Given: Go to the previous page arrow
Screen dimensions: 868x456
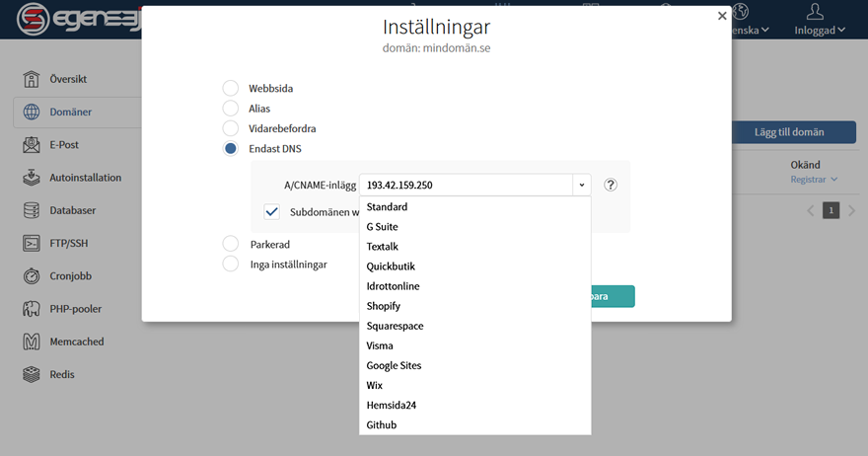Looking at the screenshot, I should (x=811, y=210).
